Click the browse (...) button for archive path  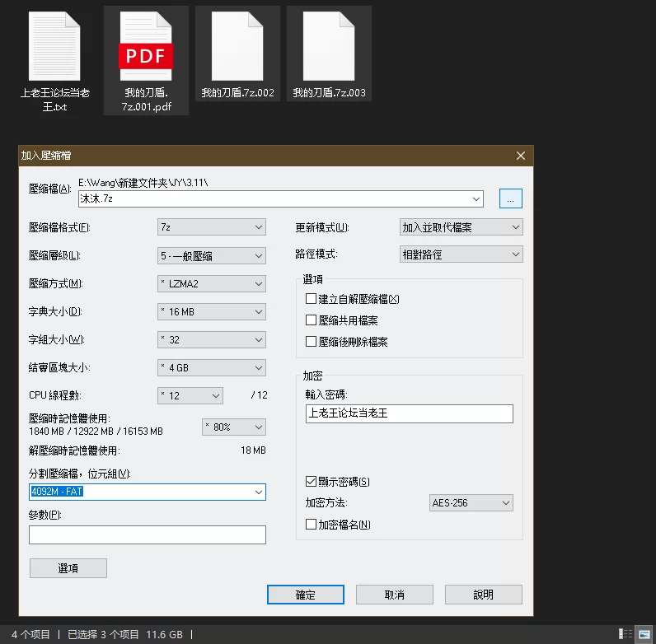[x=510, y=198]
